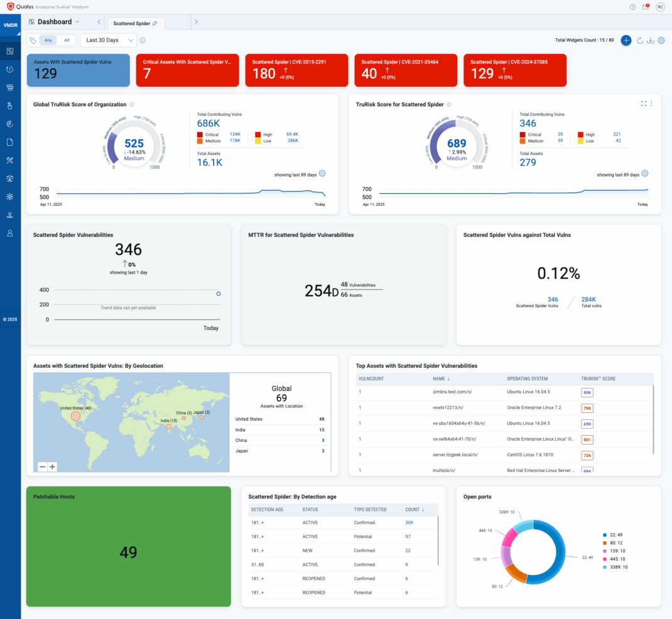Click the 309 count in the detection age table
This screenshot has height=619, width=672.
click(409, 522)
